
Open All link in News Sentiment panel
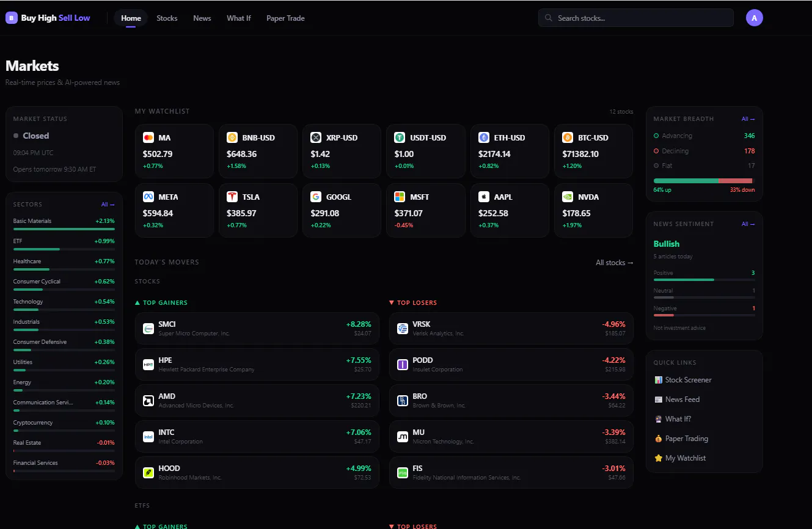pos(748,224)
